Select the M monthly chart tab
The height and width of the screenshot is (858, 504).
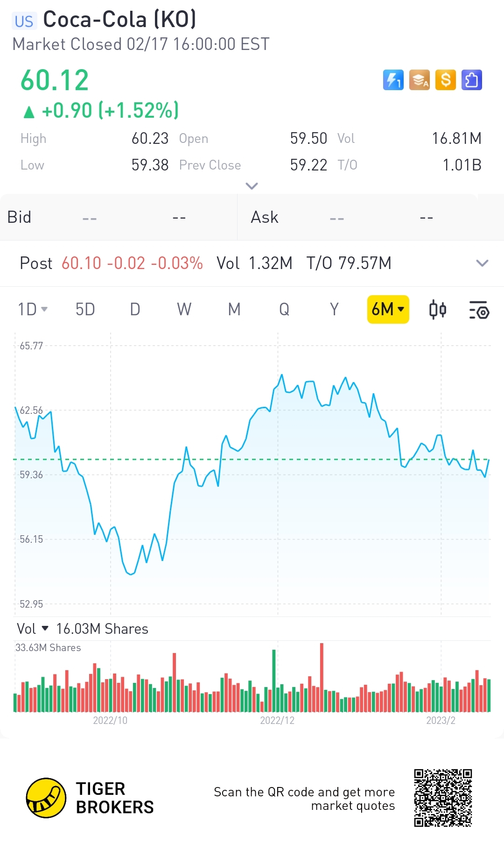click(234, 309)
